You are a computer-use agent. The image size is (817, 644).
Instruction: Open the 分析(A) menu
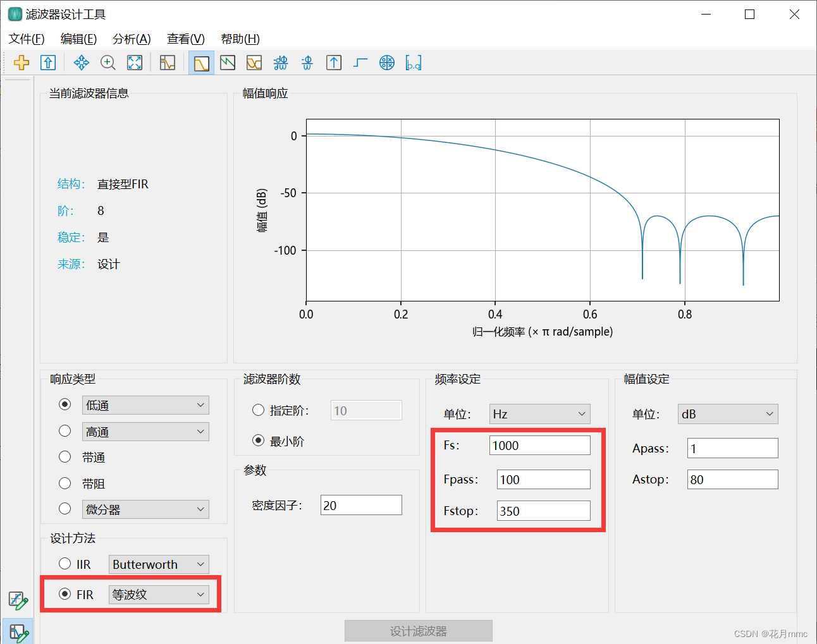pos(132,39)
